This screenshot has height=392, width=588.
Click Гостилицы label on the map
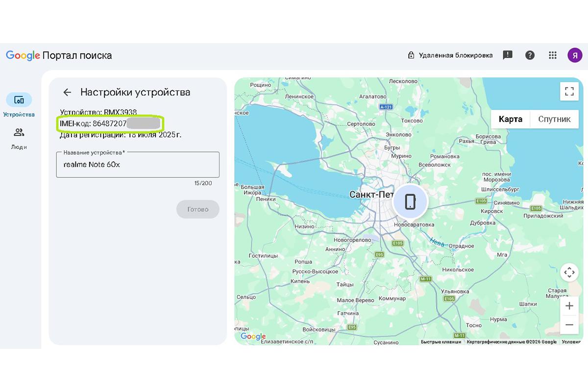pos(264,256)
